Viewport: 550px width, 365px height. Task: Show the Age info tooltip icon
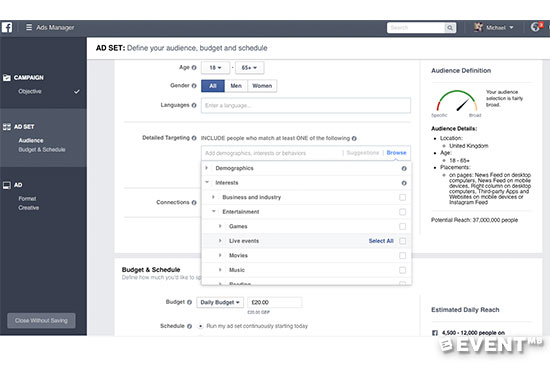tap(194, 68)
